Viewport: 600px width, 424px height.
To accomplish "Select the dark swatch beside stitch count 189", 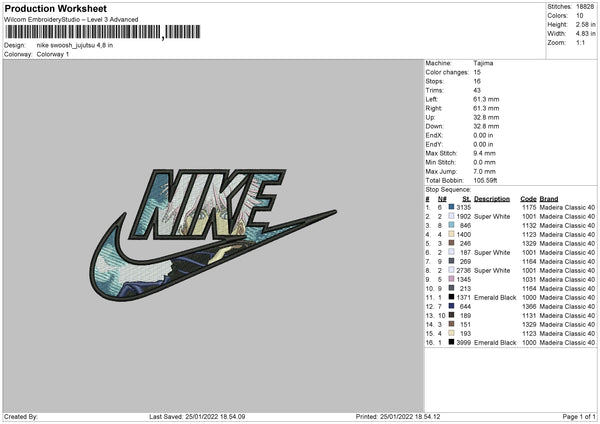I will click(452, 315).
